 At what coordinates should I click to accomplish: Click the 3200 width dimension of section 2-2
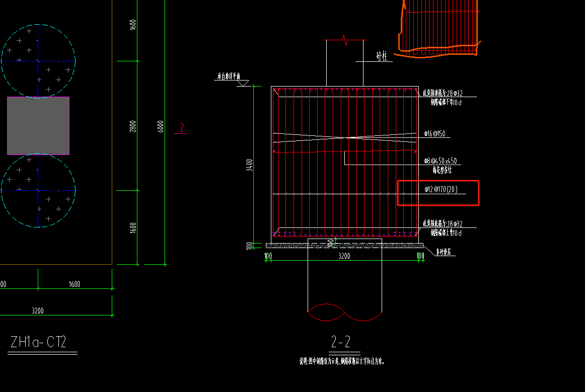tap(344, 256)
